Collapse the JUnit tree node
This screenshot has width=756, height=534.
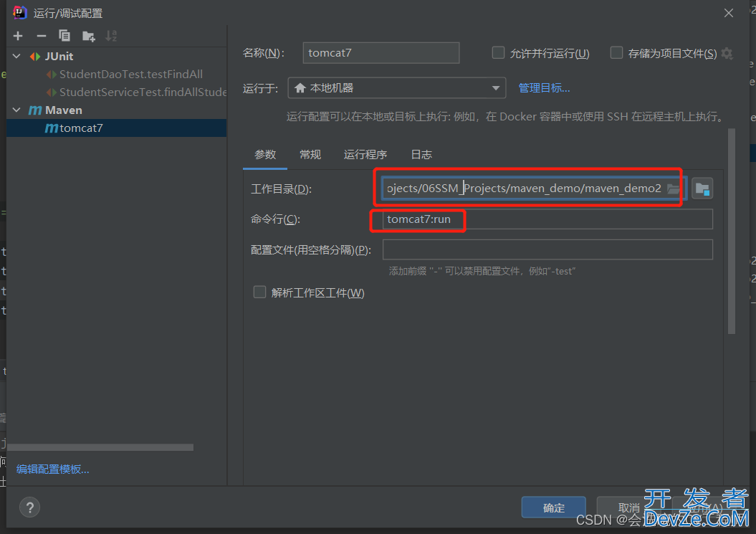17,56
